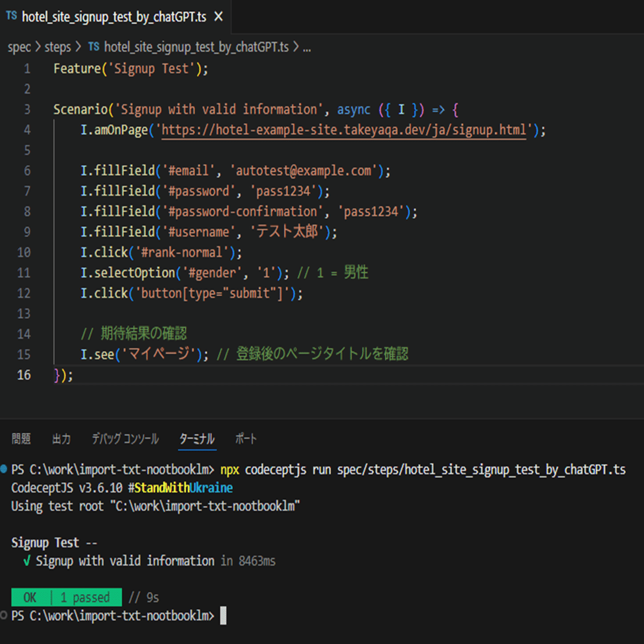The height and width of the screenshot is (644, 644).
Task: Select the hotel_site_signup_test_by_chatGPT.ts editor tab
Action: [115, 17]
